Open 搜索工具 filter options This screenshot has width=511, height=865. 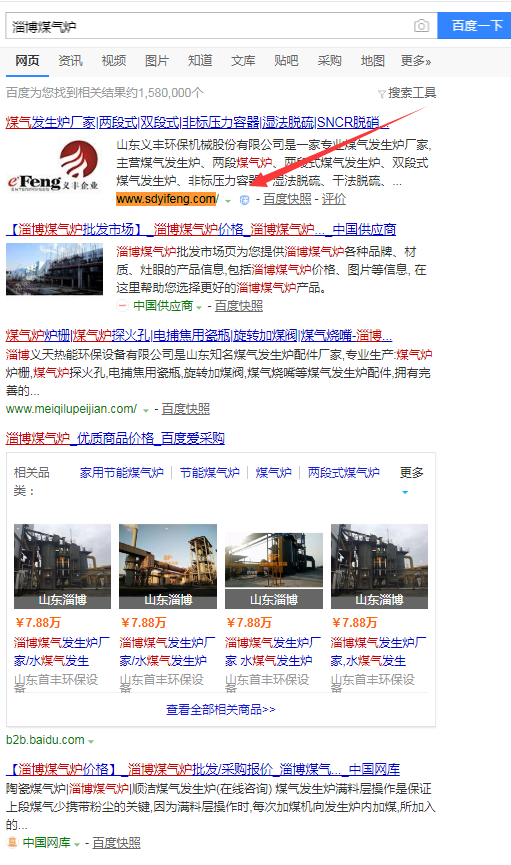tap(412, 93)
